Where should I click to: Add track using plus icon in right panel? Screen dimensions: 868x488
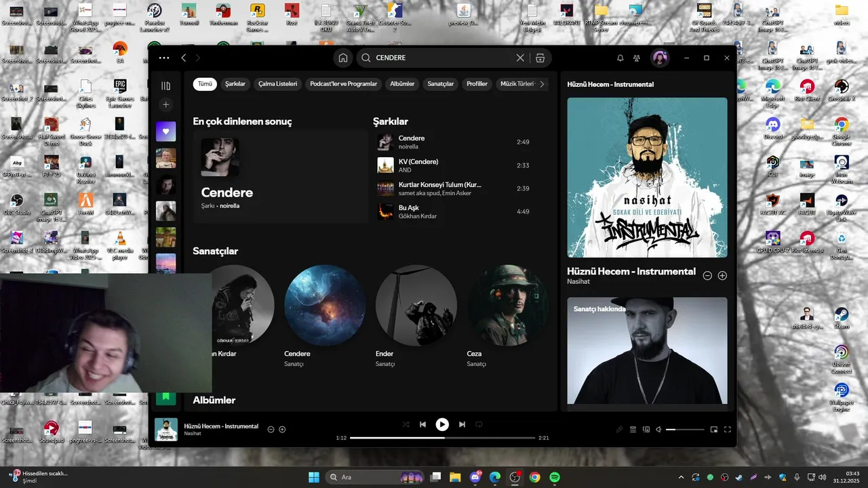(x=722, y=276)
